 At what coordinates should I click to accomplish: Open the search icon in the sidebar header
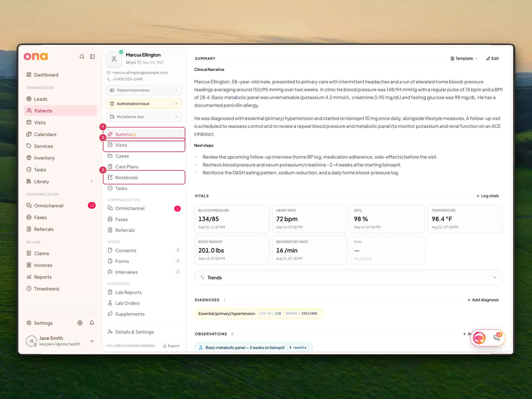point(82,57)
